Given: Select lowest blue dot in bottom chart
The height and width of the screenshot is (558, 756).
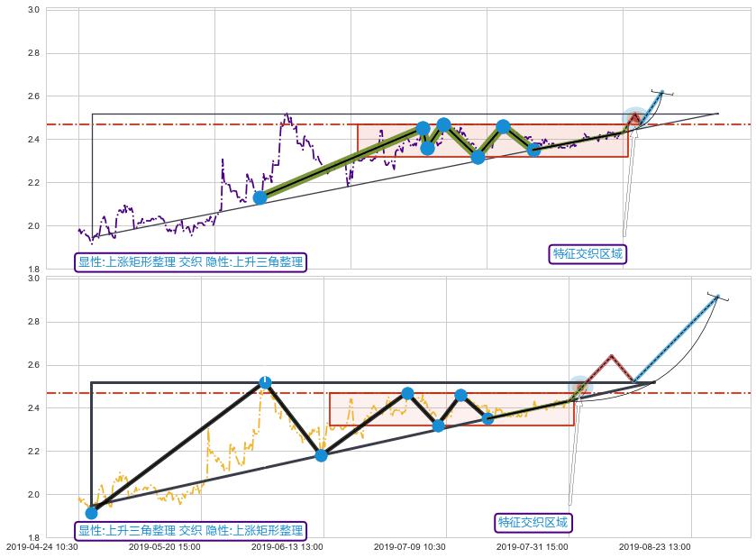Looking at the screenshot, I should tap(91, 513).
